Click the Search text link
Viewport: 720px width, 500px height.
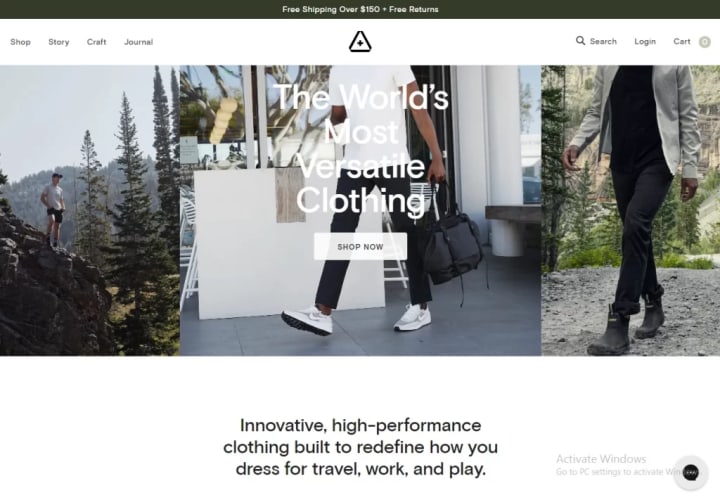point(603,41)
